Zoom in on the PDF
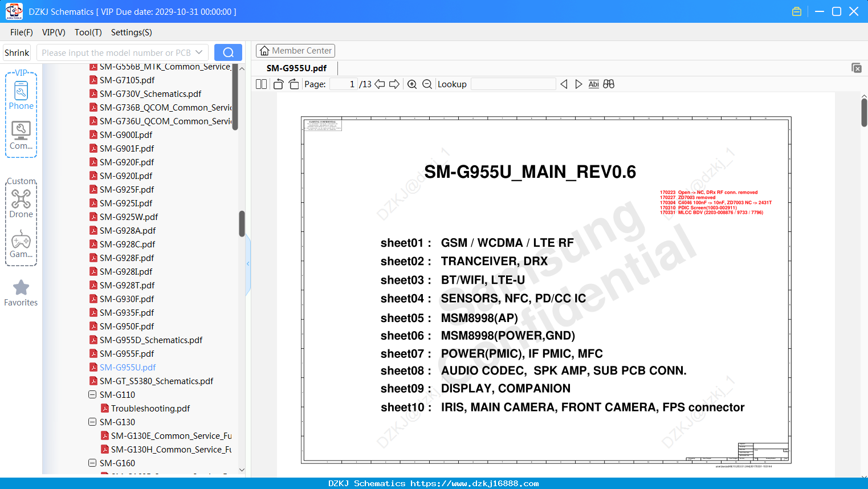The height and width of the screenshot is (489, 868). pyautogui.click(x=412, y=84)
